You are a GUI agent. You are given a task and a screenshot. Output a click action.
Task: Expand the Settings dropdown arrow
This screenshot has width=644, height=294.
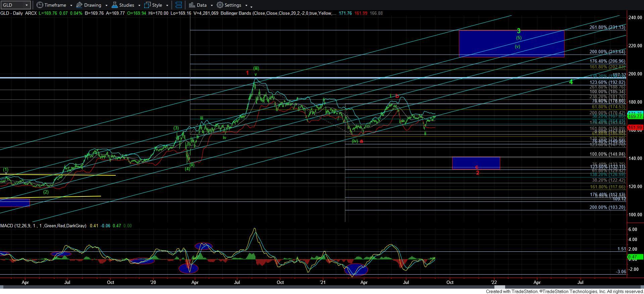[246, 5]
